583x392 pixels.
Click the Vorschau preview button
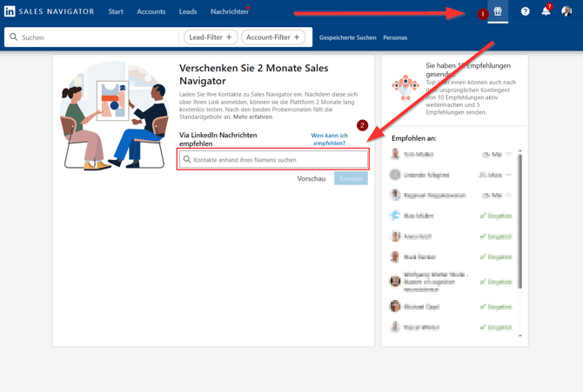(312, 178)
